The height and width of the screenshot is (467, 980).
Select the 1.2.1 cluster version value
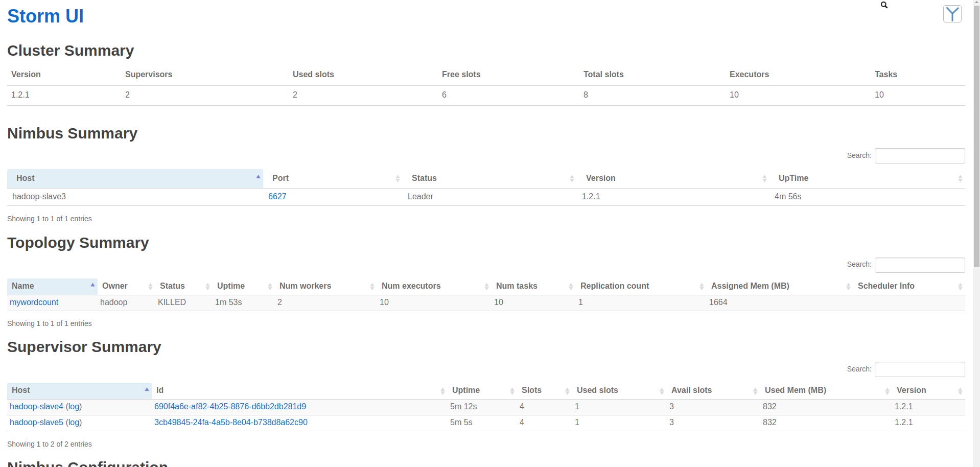20,95
